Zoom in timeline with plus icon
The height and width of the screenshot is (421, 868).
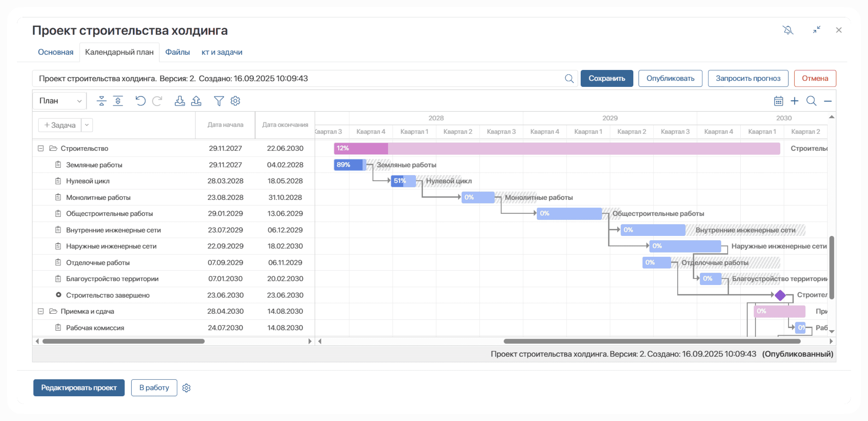point(794,101)
